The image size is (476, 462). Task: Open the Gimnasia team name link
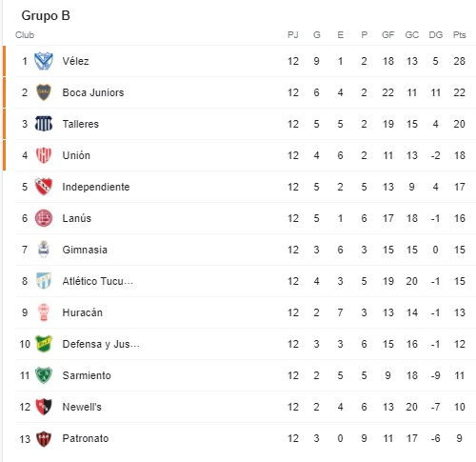click(x=85, y=250)
